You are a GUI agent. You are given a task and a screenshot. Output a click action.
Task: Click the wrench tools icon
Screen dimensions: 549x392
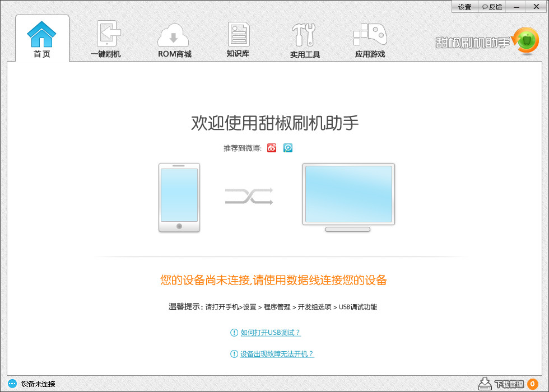coord(304,35)
